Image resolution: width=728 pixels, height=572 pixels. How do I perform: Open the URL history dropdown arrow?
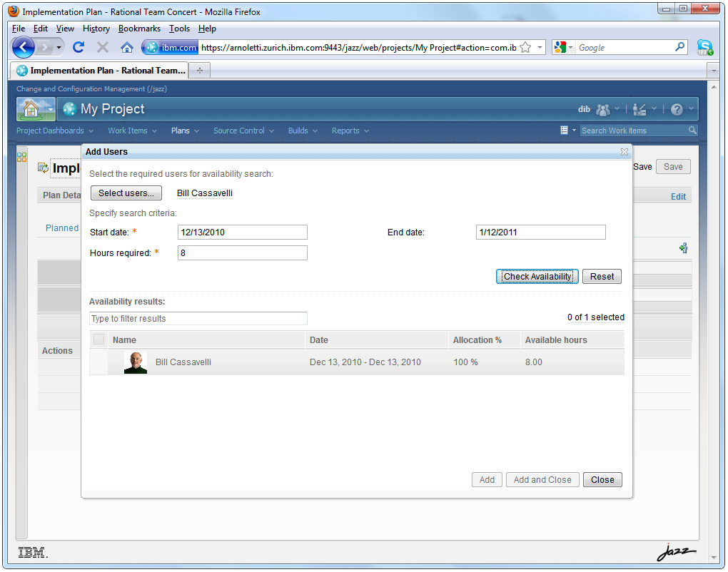(540, 47)
